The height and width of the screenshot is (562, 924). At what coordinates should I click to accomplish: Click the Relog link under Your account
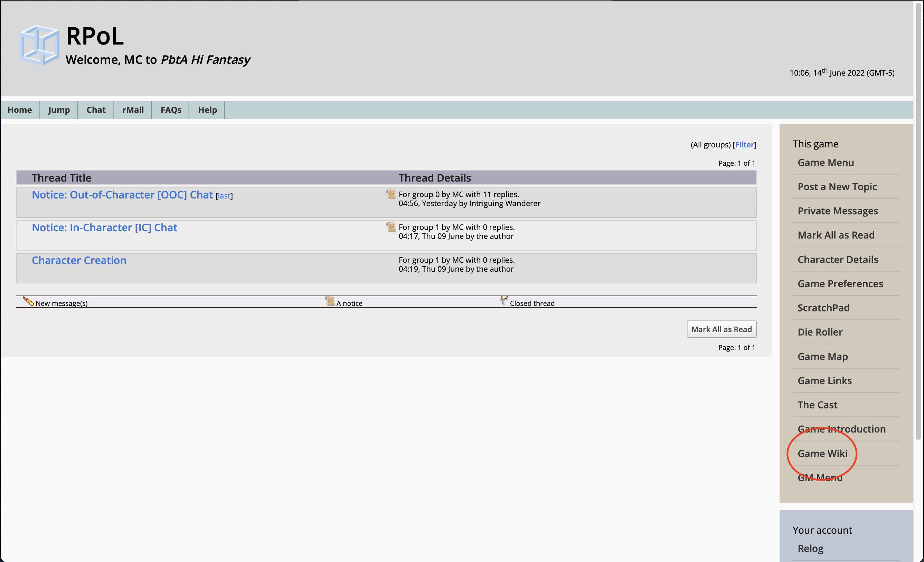810,549
